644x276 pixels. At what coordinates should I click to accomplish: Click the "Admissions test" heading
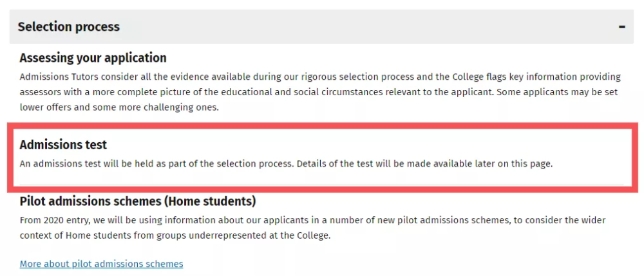point(63,145)
